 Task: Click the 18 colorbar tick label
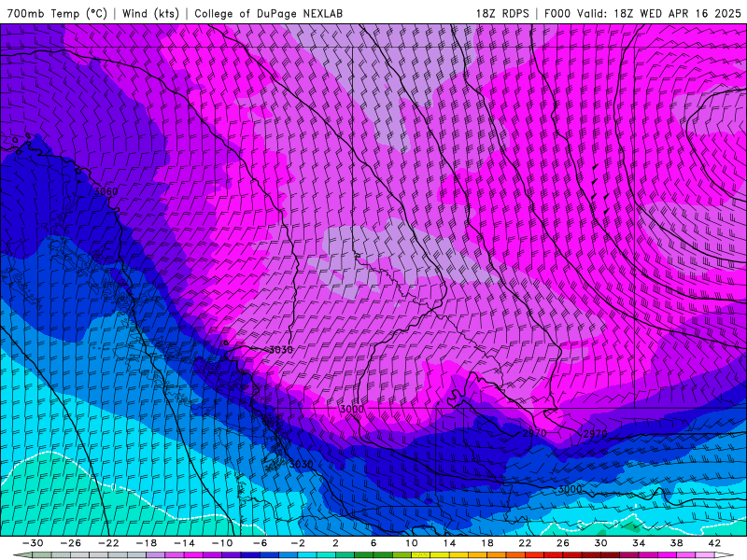[486, 543]
